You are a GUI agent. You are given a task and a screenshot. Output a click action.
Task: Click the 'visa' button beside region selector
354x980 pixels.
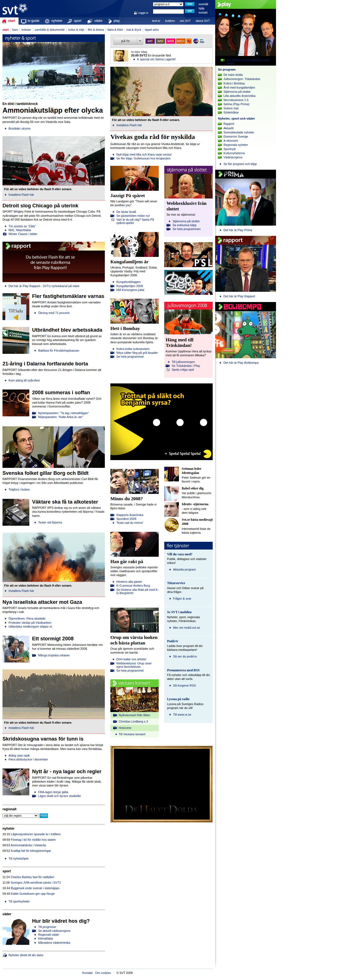(44, 815)
